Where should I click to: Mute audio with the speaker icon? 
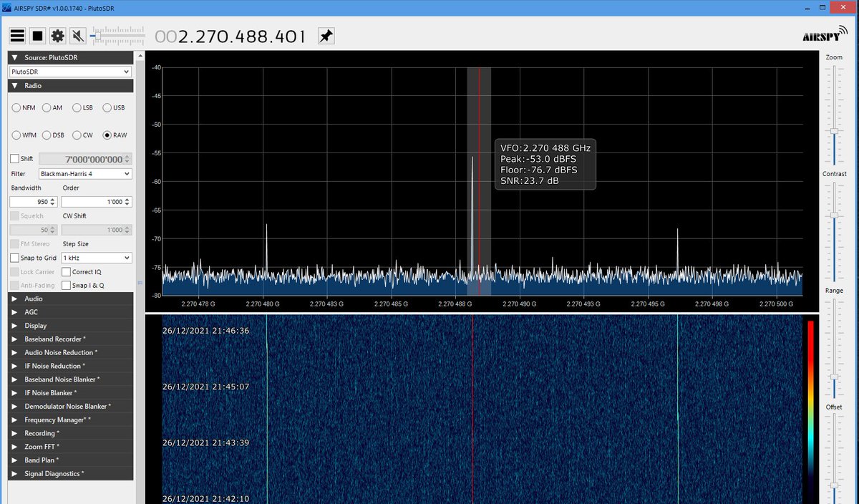[x=78, y=36]
